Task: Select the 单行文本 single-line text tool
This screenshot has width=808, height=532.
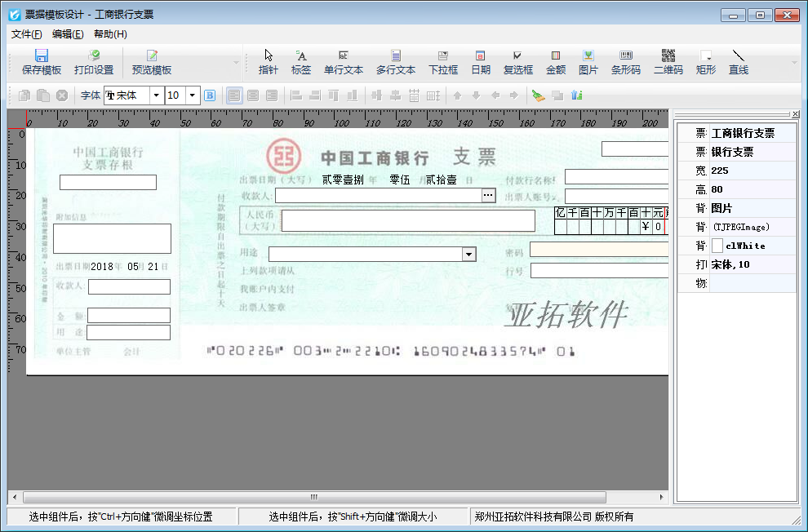Action: click(343, 62)
